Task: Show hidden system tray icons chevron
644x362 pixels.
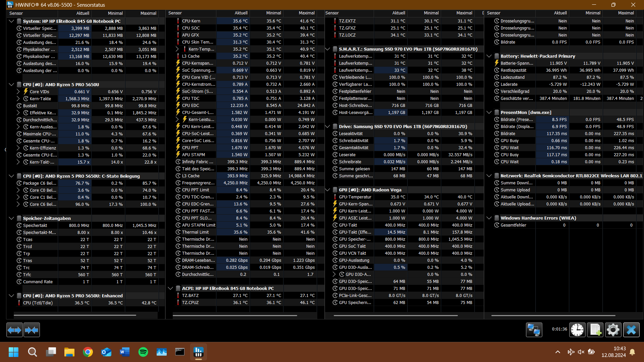Action: click(557, 352)
